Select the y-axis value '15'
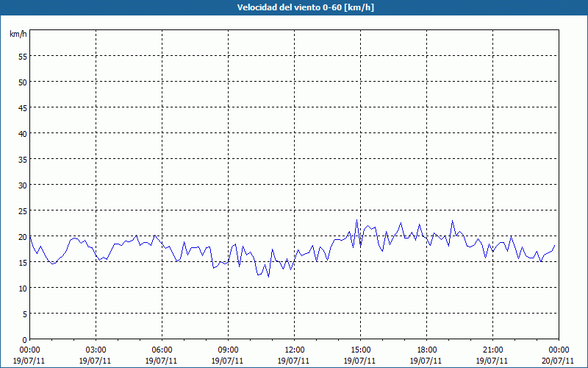This screenshot has width=588, height=368. point(22,262)
